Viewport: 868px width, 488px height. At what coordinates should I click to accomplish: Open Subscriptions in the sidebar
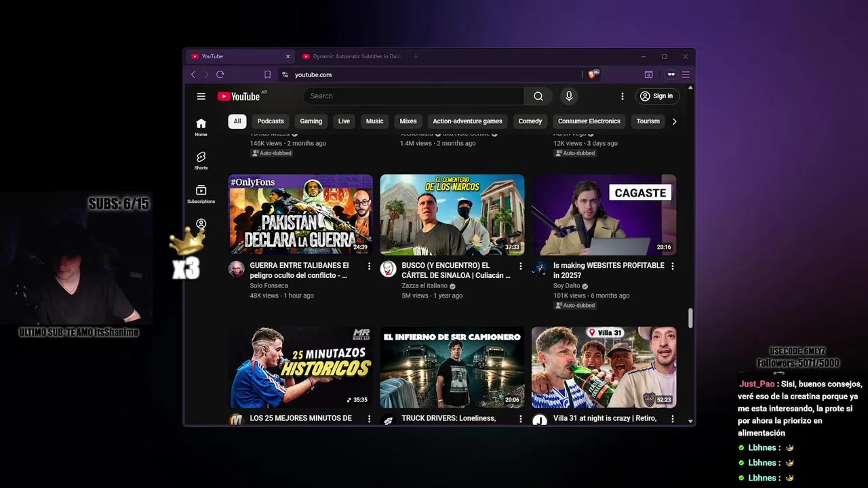201,194
